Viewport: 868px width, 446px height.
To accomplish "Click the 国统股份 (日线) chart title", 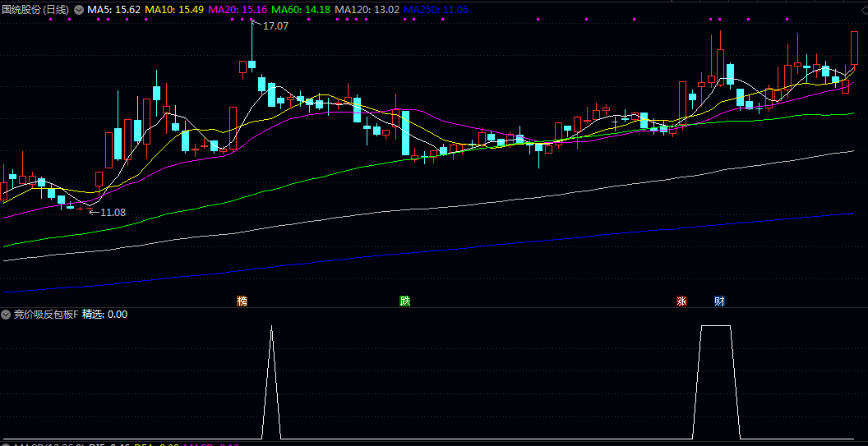I will (35, 9).
